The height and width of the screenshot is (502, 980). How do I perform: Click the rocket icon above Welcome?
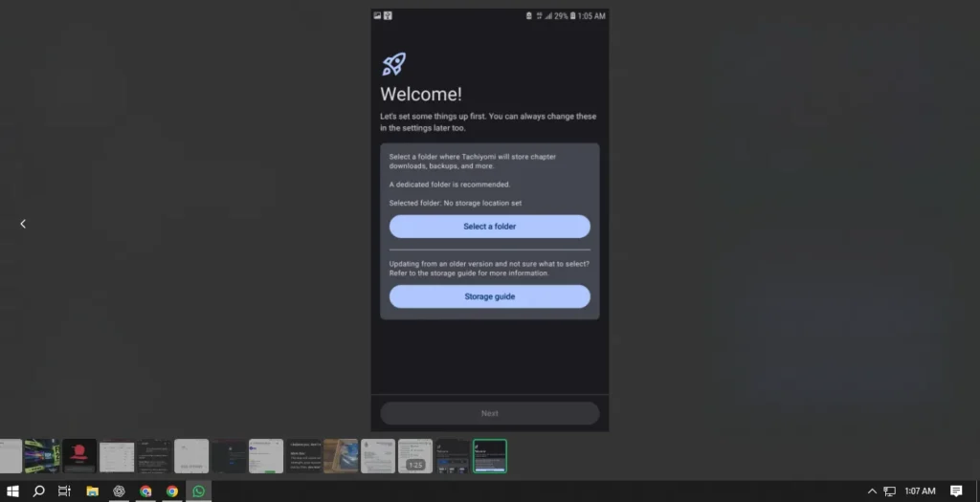393,64
